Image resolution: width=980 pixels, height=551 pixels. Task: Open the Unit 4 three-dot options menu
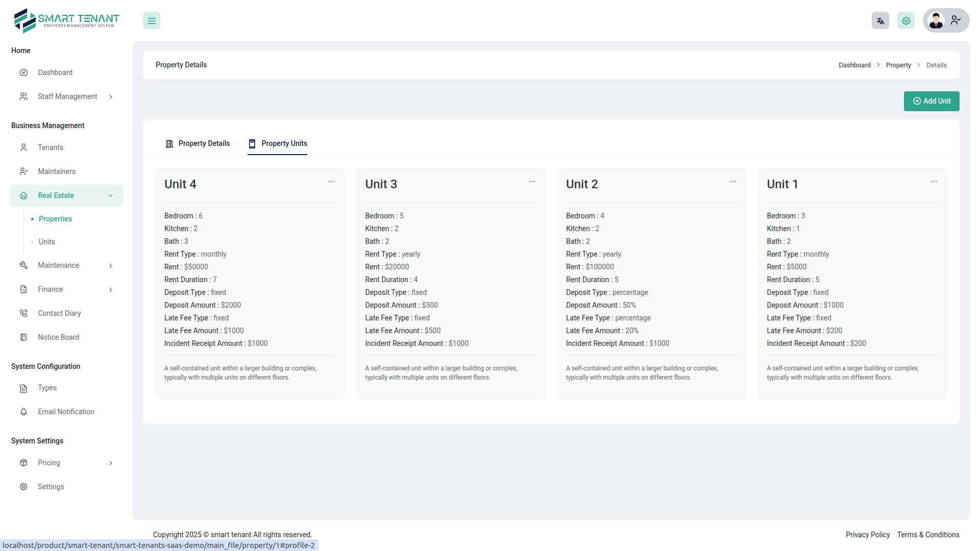tap(331, 182)
